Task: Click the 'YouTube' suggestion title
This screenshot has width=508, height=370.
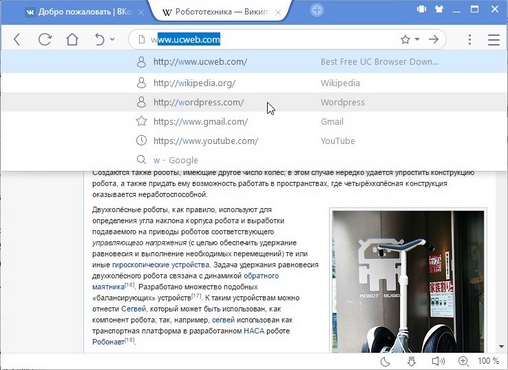Action: pyautogui.click(x=338, y=141)
